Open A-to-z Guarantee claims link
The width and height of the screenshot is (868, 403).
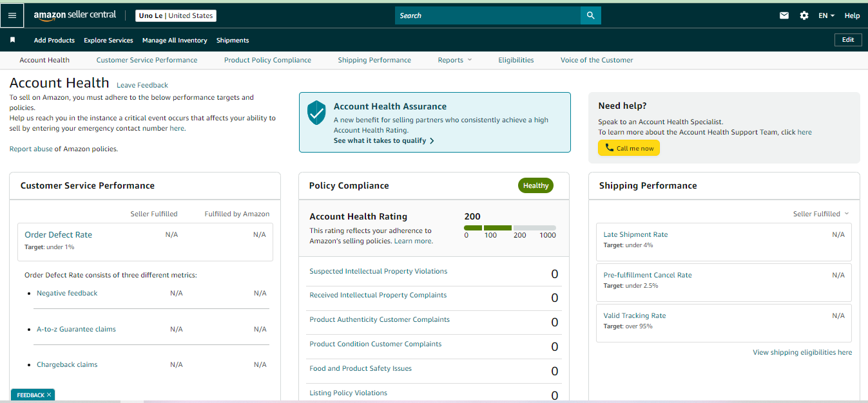tap(76, 329)
